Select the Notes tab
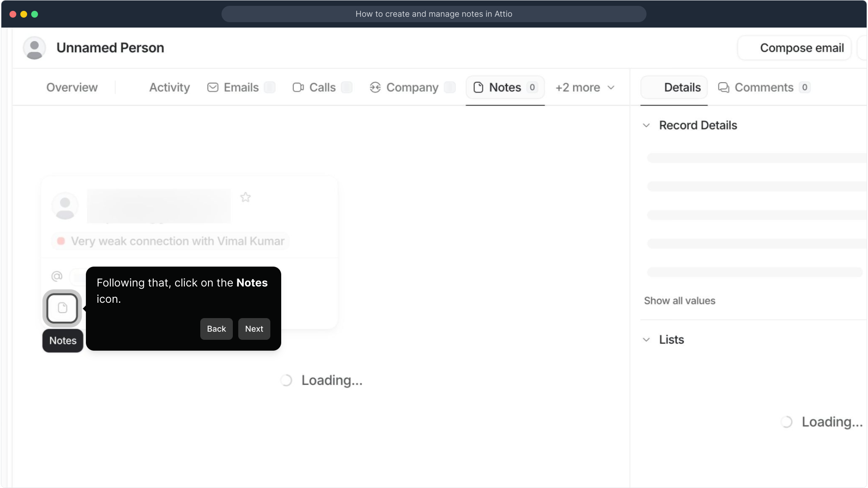 coord(505,87)
